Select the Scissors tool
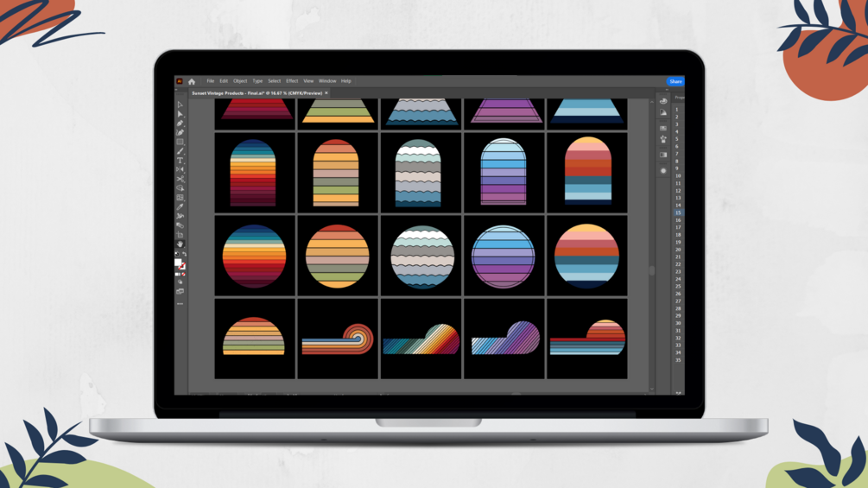 click(180, 179)
